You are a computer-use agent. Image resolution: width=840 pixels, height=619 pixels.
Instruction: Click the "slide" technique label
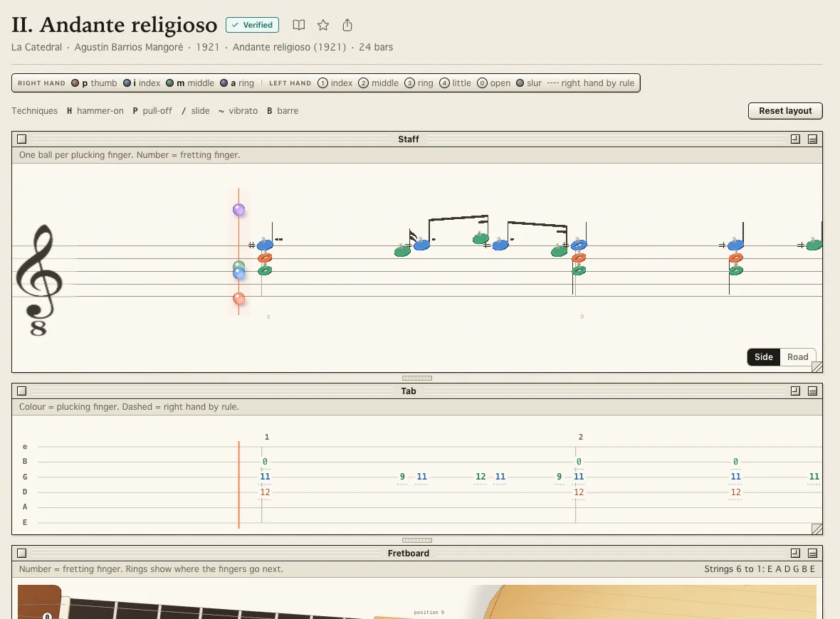pos(200,111)
